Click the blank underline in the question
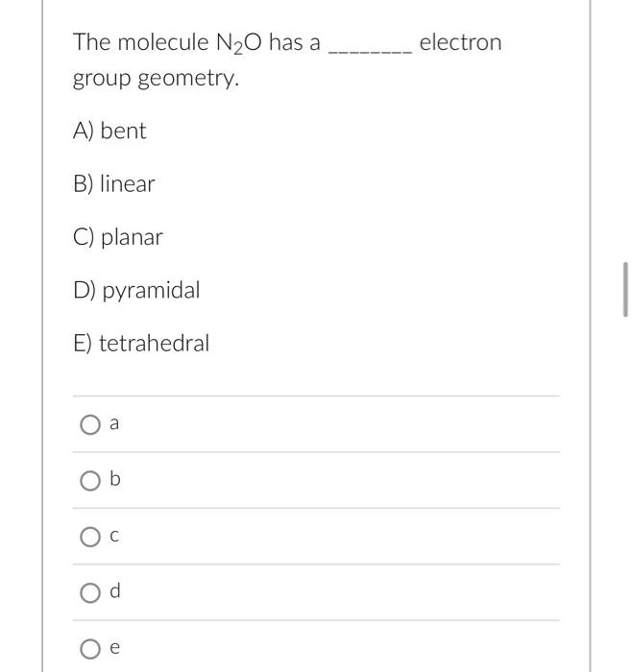Image resolution: width=633 pixels, height=672 pixels. (370, 52)
